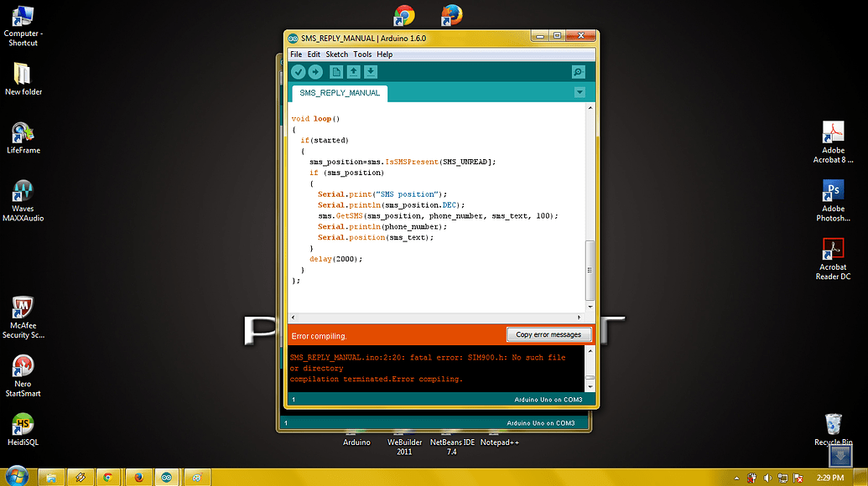Open the tab options dropdown arrow

[x=580, y=92]
